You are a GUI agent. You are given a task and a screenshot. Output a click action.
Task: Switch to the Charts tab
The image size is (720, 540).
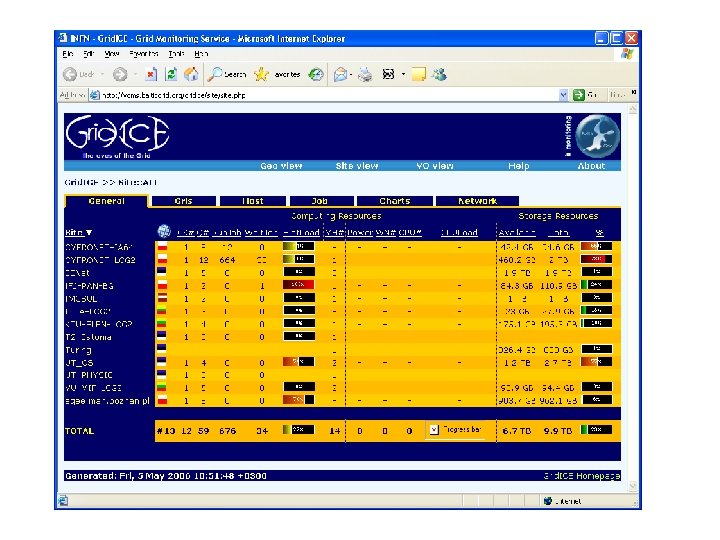[394, 201]
